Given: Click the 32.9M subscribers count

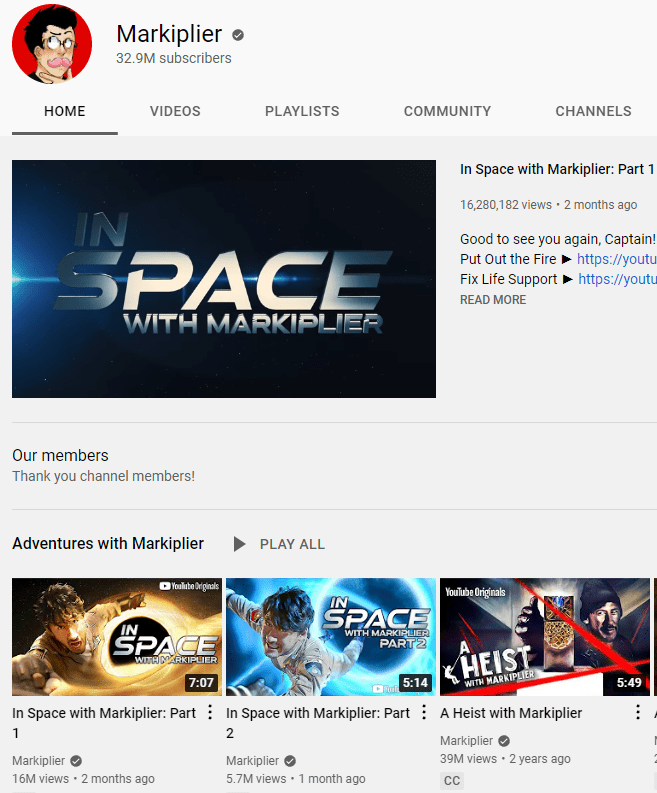Looking at the screenshot, I should click(x=173, y=58).
